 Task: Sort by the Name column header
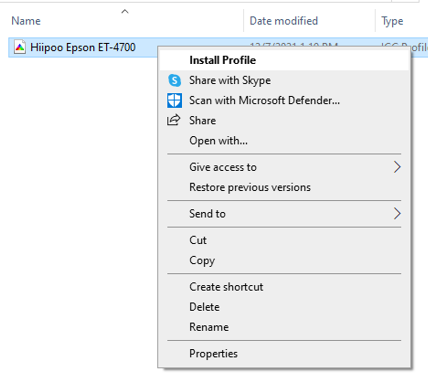pyautogui.click(x=26, y=21)
